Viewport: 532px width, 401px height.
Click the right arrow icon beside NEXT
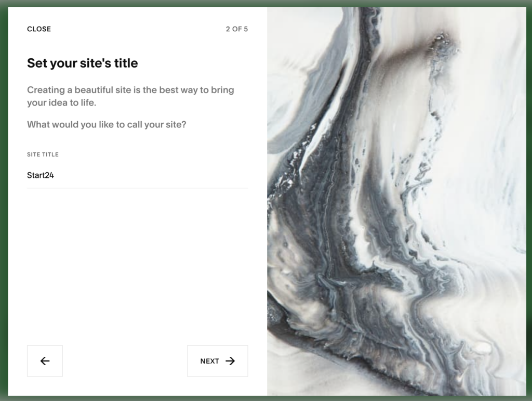pyautogui.click(x=230, y=360)
